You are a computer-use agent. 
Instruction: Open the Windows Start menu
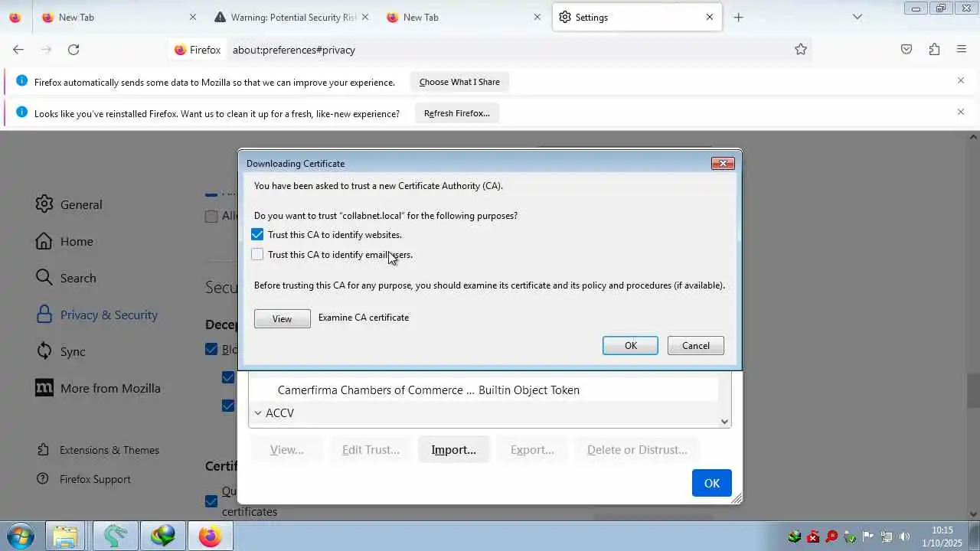click(20, 536)
